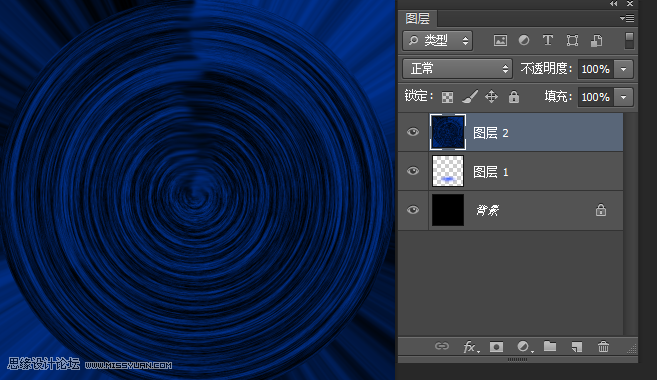
Task: Lock transparent pixels icon
Action: 447,97
